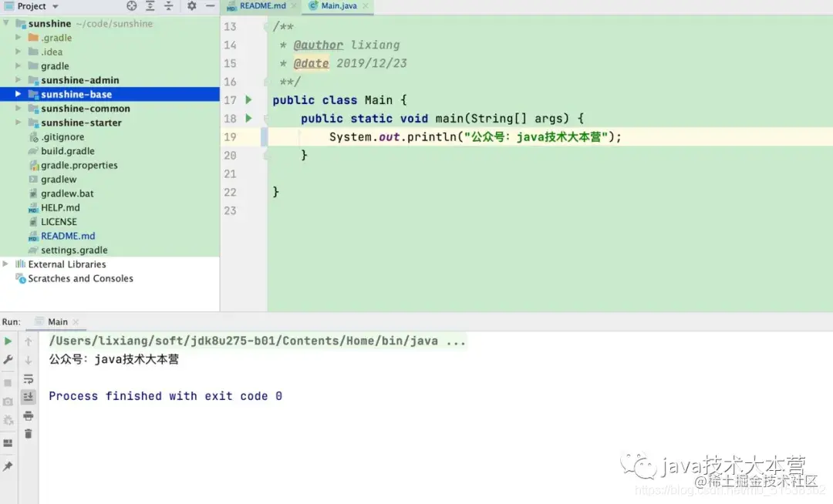Rerun Main using green play icon

(8, 341)
